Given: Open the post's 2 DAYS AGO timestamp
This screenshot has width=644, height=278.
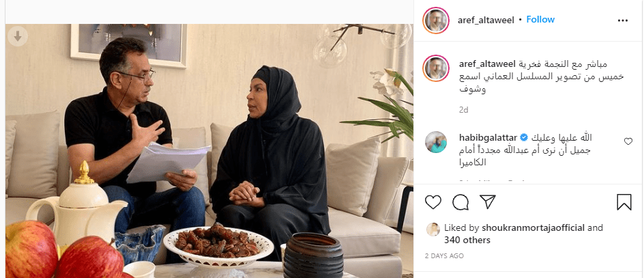Looking at the screenshot, I should (x=444, y=255).
